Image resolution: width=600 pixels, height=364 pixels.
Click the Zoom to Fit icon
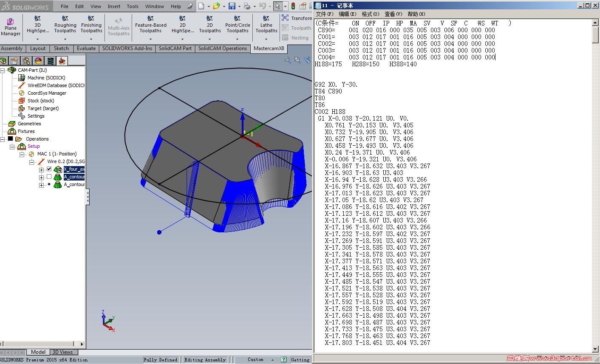[288, 60]
